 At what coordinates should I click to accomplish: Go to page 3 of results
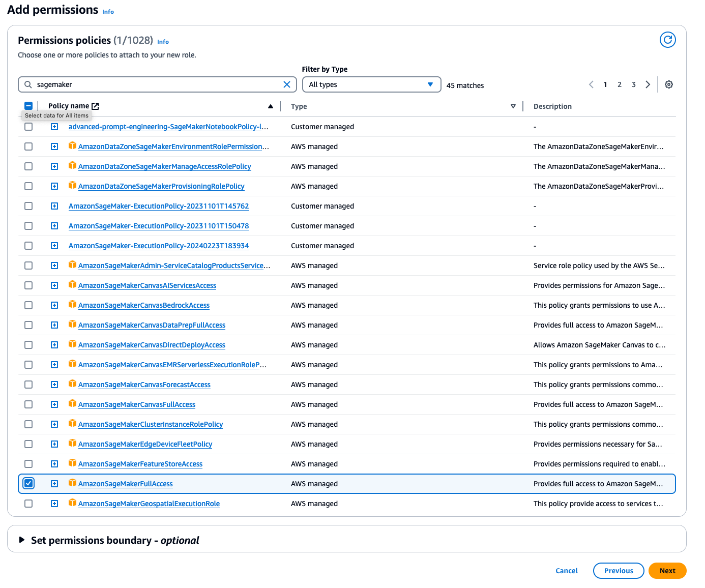(634, 84)
